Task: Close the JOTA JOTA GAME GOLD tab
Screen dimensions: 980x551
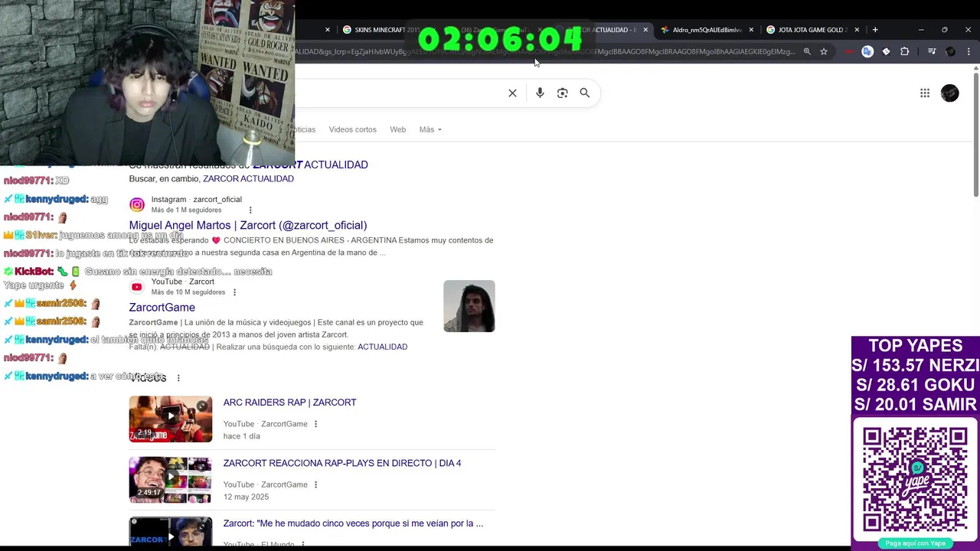Action: coord(857,30)
